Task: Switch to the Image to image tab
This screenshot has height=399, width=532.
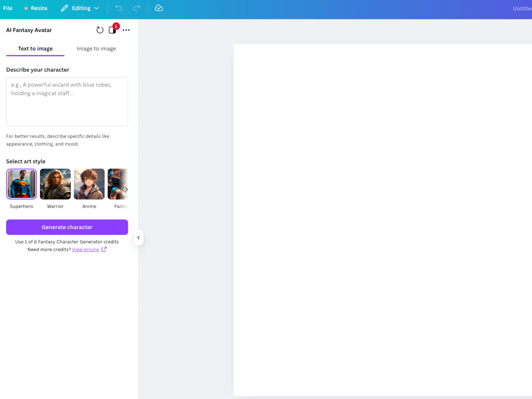Action: [x=96, y=49]
